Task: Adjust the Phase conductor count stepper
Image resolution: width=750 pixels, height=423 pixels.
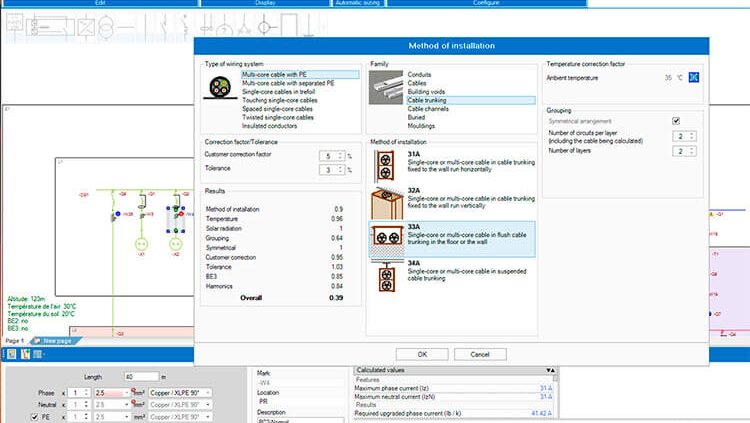Action: tap(86, 393)
